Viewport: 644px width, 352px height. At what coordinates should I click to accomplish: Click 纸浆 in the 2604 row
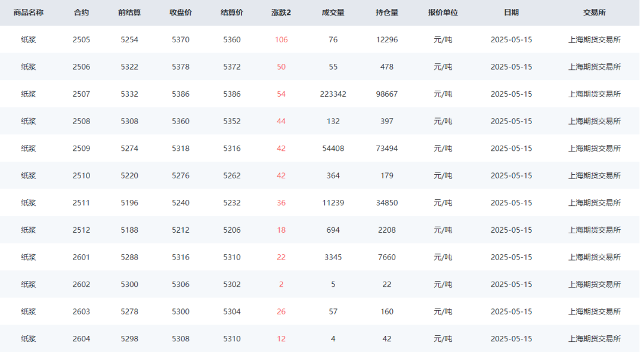pos(29,339)
